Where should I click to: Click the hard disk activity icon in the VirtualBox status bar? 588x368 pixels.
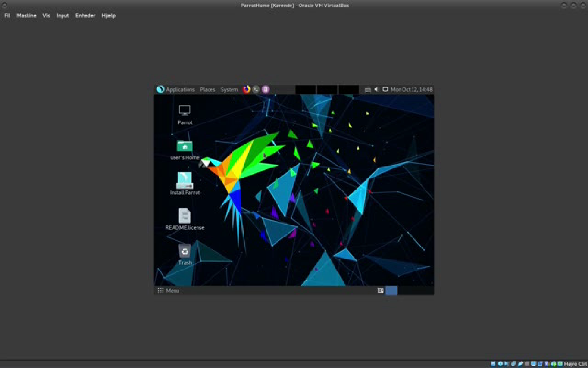[x=493, y=364]
